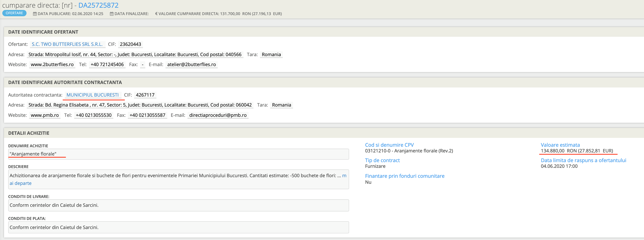Select the estimated value '134.880,00 RON (27.852,81 EUR)'
The width and height of the screenshot is (644, 240).
[x=577, y=151]
